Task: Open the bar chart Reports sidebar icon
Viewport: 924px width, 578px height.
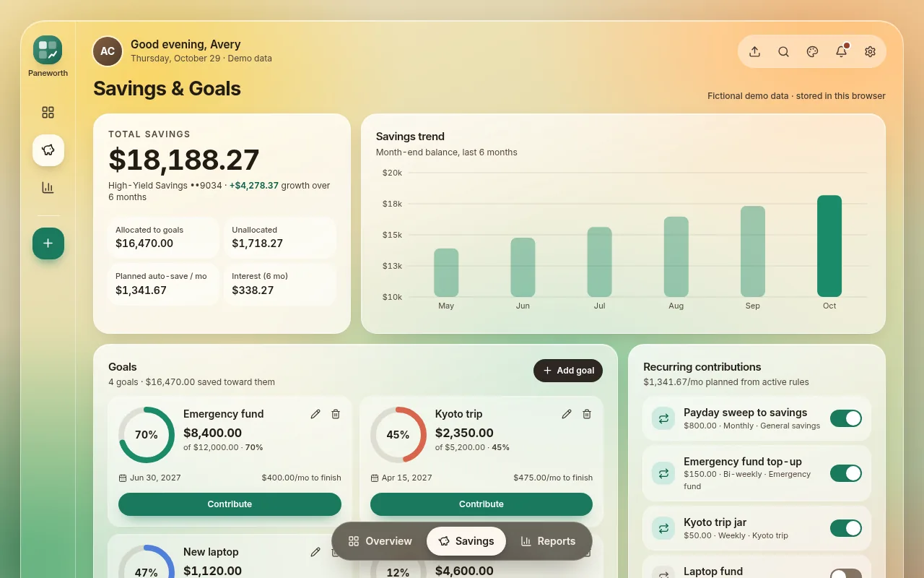Action: click(x=48, y=188)
